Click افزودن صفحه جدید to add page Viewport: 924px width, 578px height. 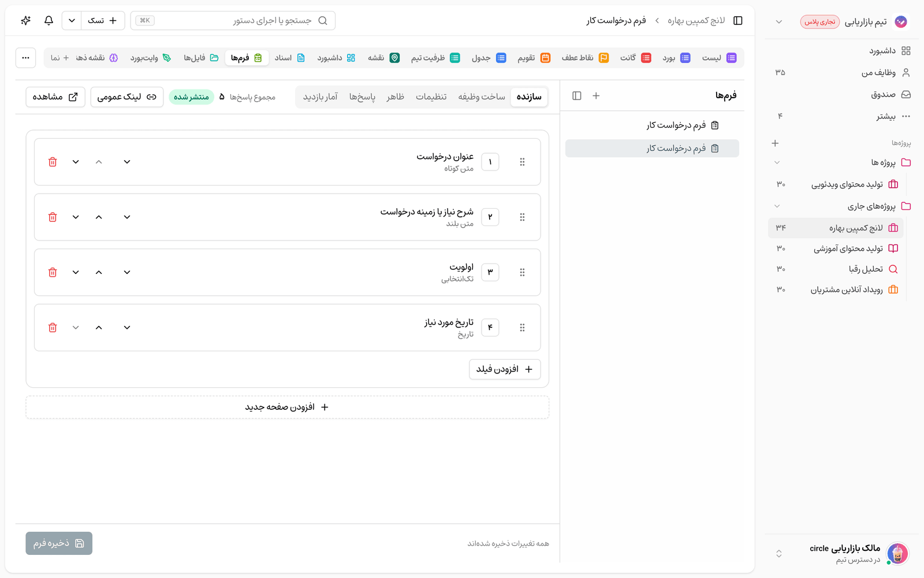(x=287, y=407)
